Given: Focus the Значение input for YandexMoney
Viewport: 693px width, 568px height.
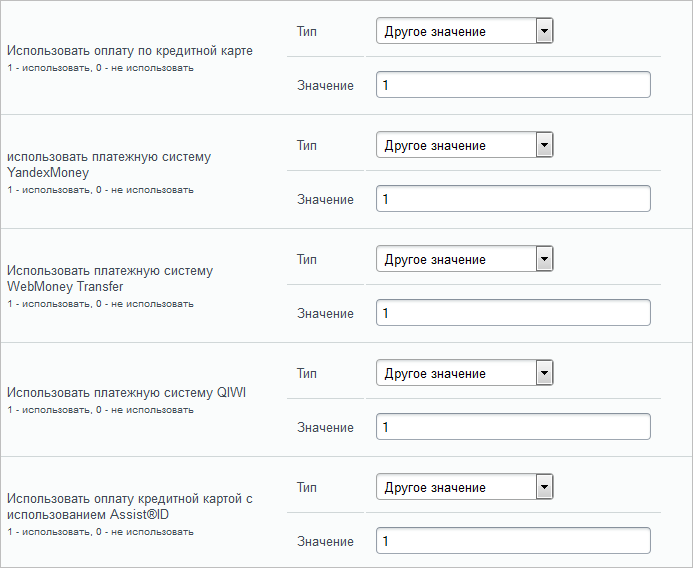Looking at the screenshot, I should click(513, 198).
